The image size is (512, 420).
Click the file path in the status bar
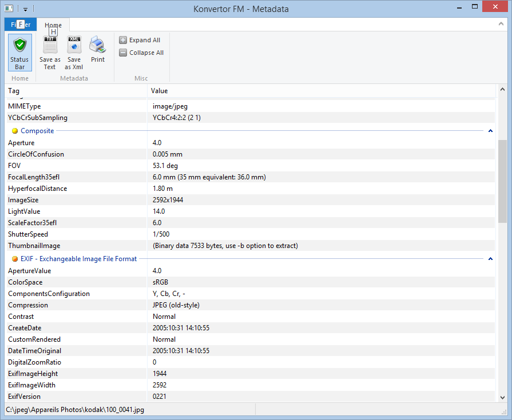pos(75,410)
